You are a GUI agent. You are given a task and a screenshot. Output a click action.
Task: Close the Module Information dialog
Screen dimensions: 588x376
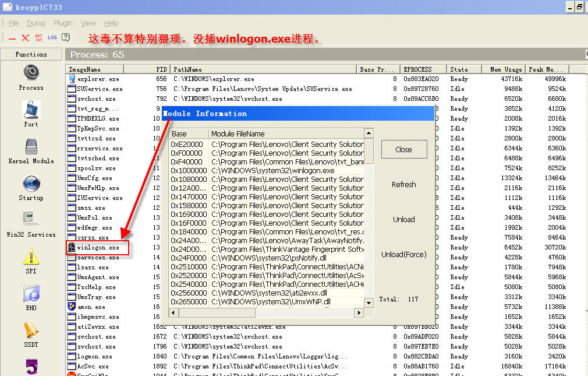click(404, 149)
